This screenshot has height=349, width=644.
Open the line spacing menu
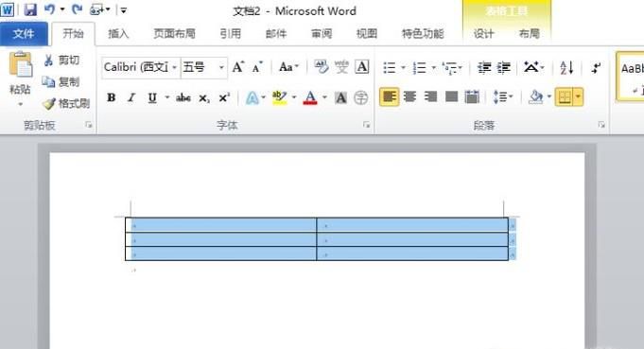pyautogui.click(x=503, y=96)
